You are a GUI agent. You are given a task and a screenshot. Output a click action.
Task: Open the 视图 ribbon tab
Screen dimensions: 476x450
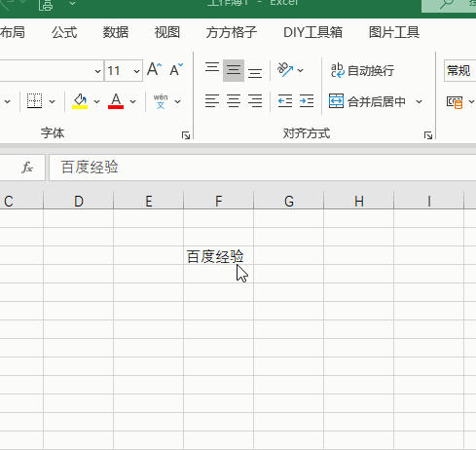pos(167,32)
